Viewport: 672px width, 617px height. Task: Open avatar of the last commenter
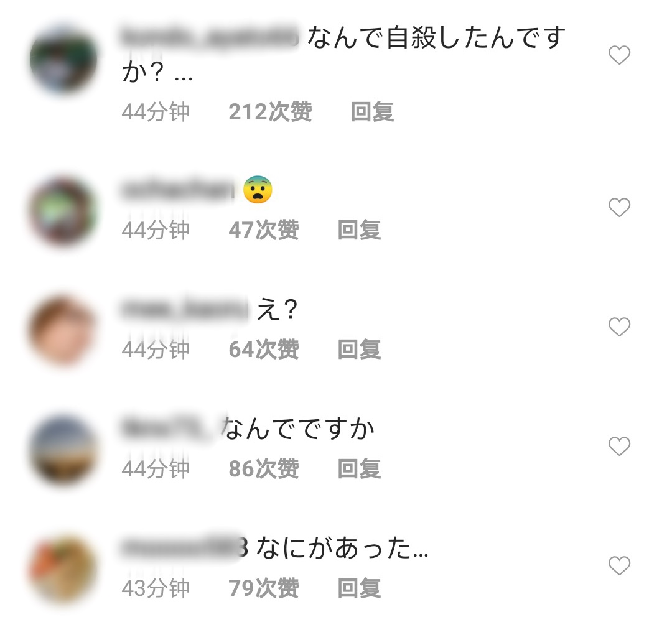click(x=63, y=569)
